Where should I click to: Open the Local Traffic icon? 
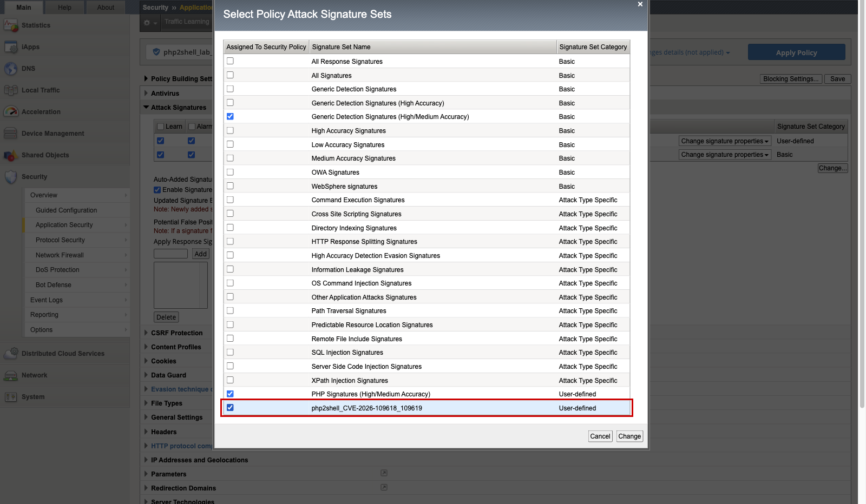click(x=11, y=90)
